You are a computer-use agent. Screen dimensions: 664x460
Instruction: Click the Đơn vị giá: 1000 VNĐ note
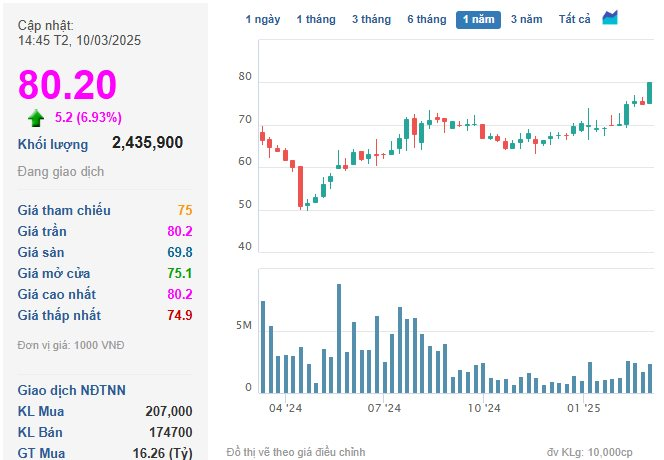point(71,345)
